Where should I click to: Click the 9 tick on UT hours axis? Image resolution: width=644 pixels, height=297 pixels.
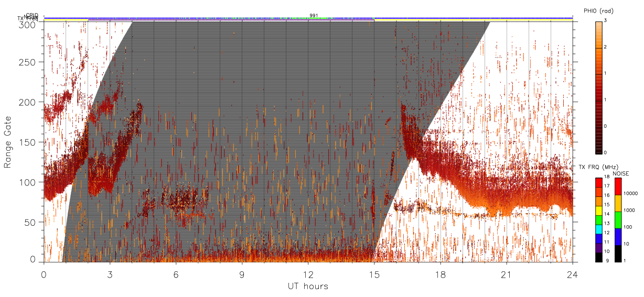tap(242, 274)
